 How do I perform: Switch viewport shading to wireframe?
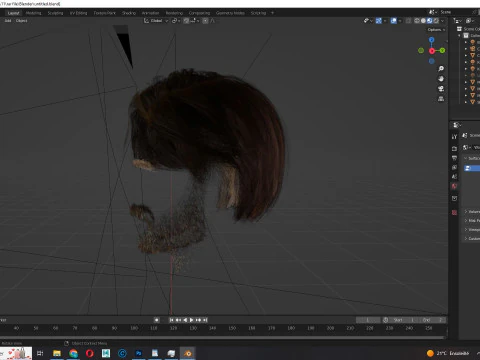[x=417, y=21]
